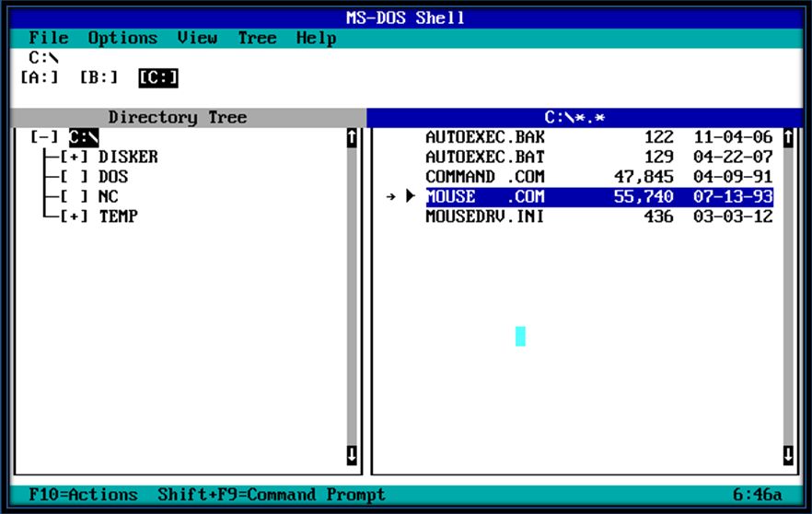Select drive [B:]
This screenshot has height=514, width=812.
tap(99, 77)
